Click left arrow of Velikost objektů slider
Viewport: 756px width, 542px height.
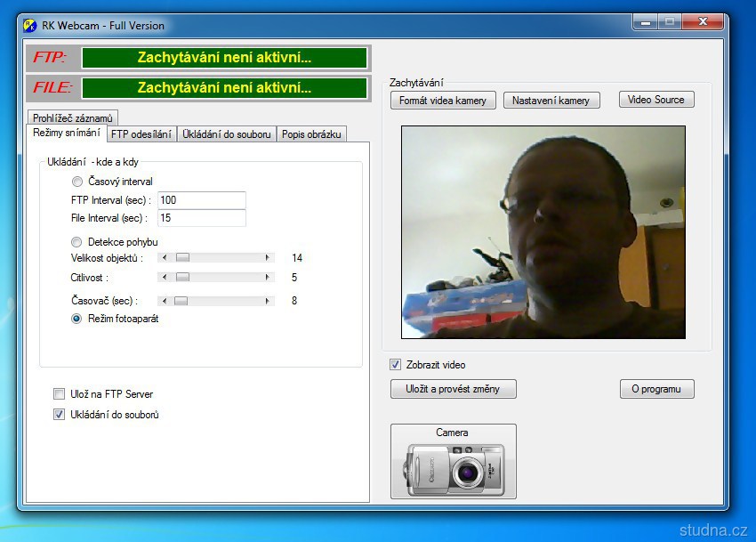(x=165, y=258)
